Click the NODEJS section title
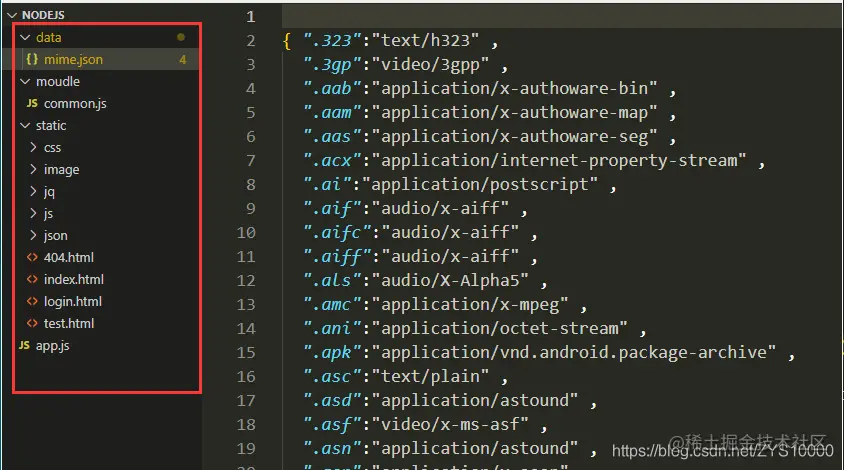The width and height of the screenshot is (844, 470). pos(43,15)
